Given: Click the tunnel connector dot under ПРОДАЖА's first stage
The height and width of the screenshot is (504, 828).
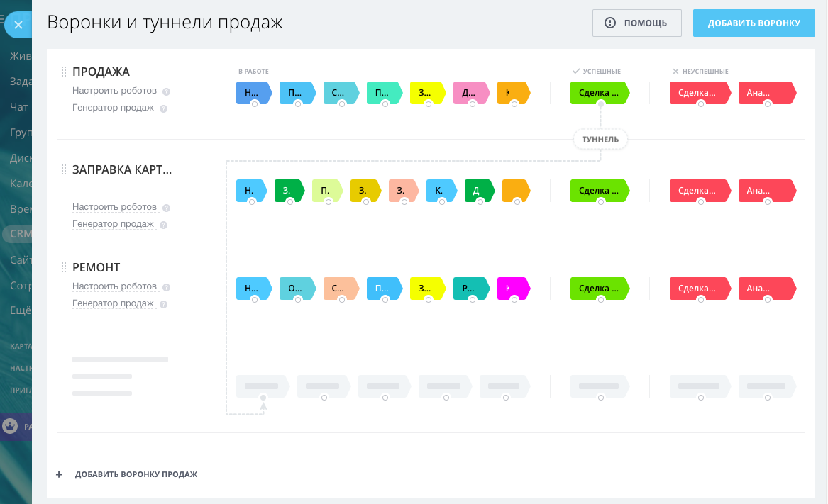Looking at the screenshot, I should pos(255,104).
